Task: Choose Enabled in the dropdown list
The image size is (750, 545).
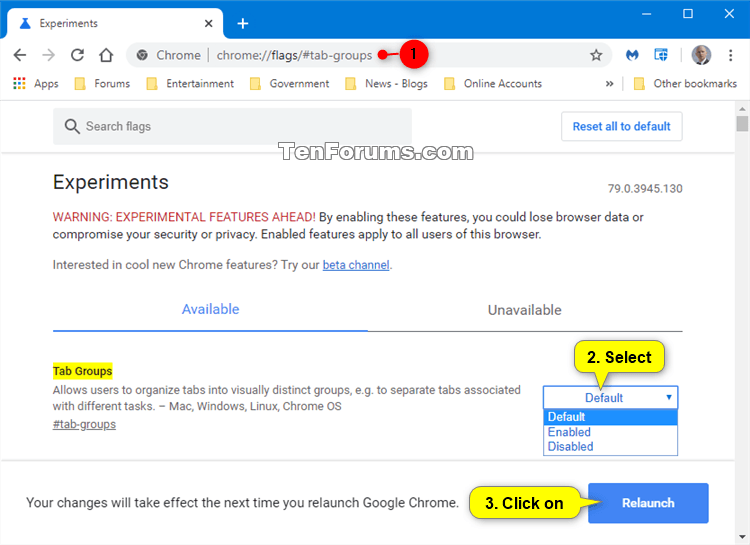Action: click(x=610, y=432)
